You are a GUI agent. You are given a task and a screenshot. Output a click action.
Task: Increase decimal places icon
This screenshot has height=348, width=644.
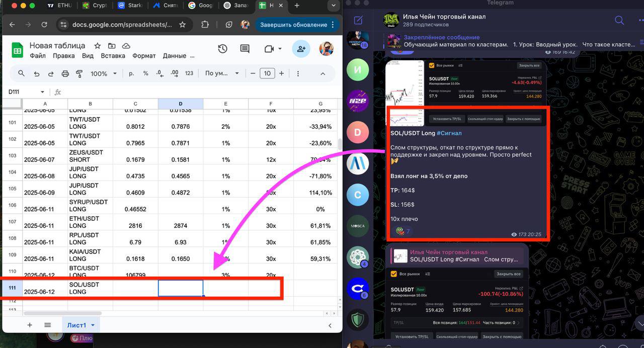(x=175, y=73)
